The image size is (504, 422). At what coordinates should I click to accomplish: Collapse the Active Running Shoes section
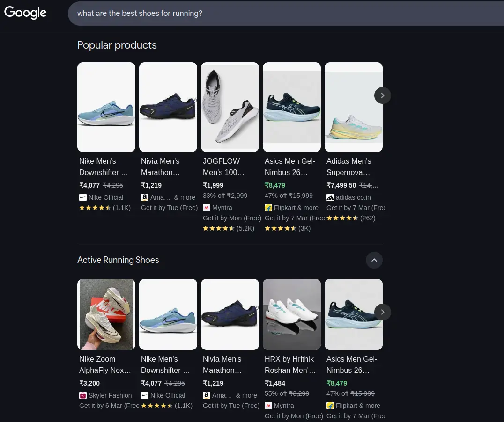click(374, 260)
